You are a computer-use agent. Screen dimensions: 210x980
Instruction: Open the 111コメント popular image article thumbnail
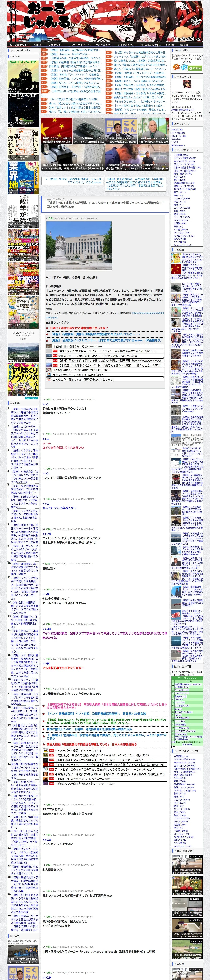click(x=187, y=864)
